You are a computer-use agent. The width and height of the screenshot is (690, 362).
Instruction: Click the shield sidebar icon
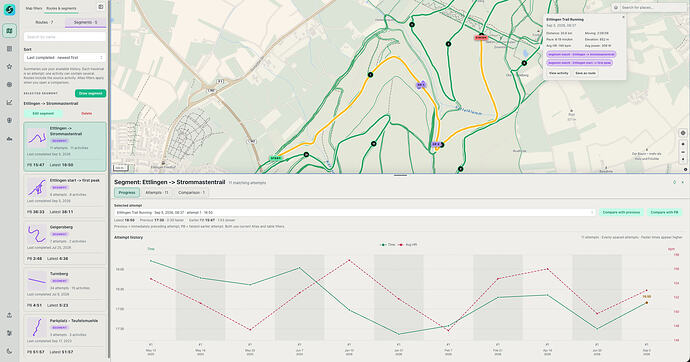(9, 120)
